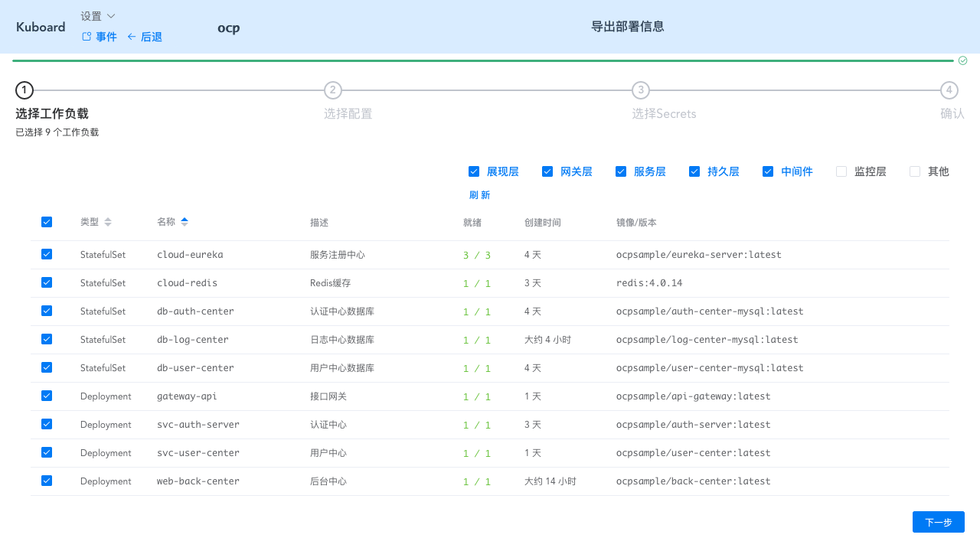
Task: Click the db-user-center name cell
Action: coord(195,368)
